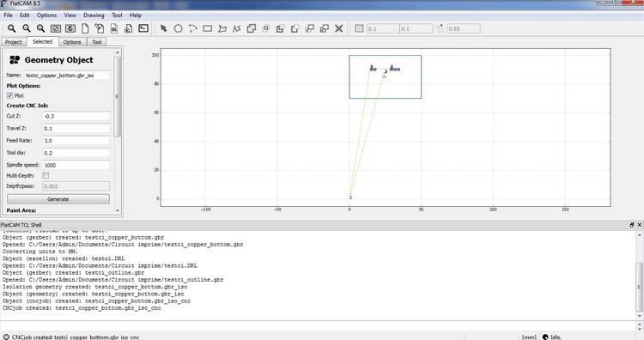
Task: Click the left panel vertical scrollbar
Action: click(118, 96)
